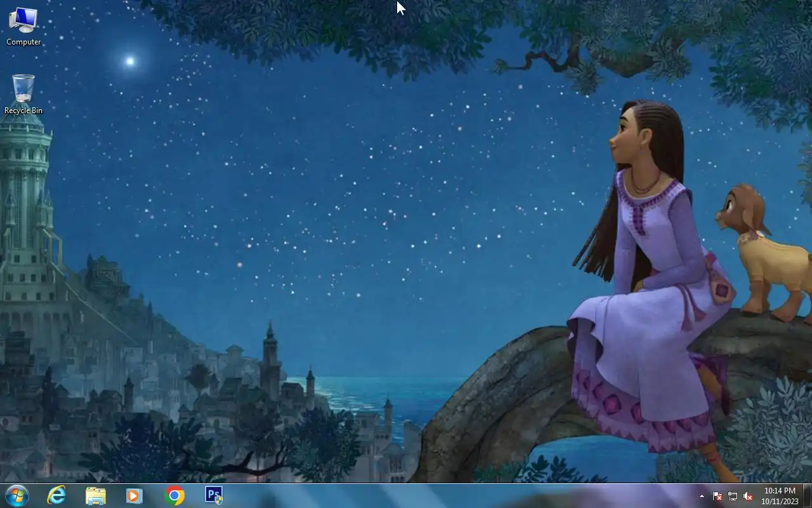Select the Recycle Bin desktop icon
Image resolution: width=812 pixels, height=508 pixels.
(23, 95)
